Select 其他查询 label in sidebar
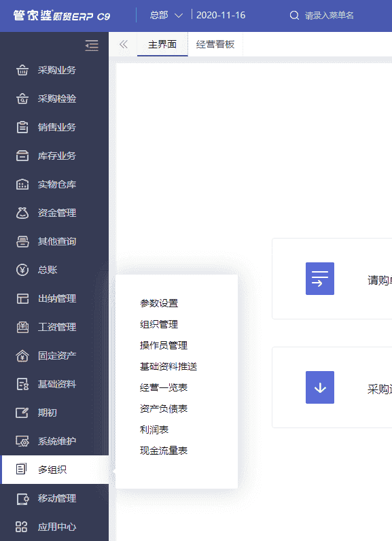Screen dimensions: 392x541 click(57, 241)
